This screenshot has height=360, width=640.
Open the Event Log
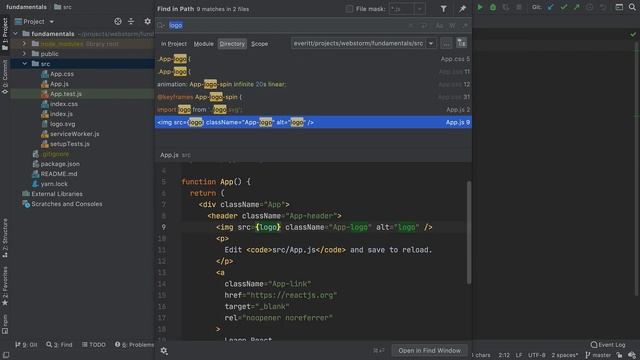pos(608,344)
